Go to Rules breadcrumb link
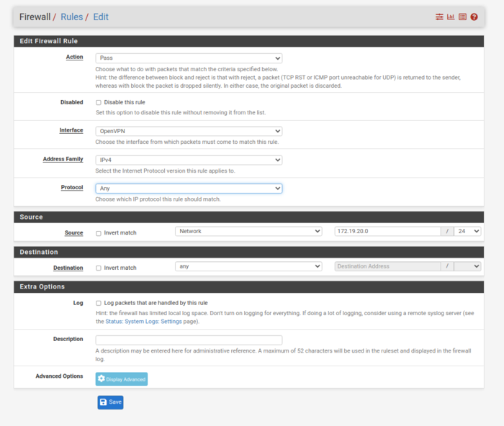The width and height of the screenshot is (504, 426). (x=72, y=17)
